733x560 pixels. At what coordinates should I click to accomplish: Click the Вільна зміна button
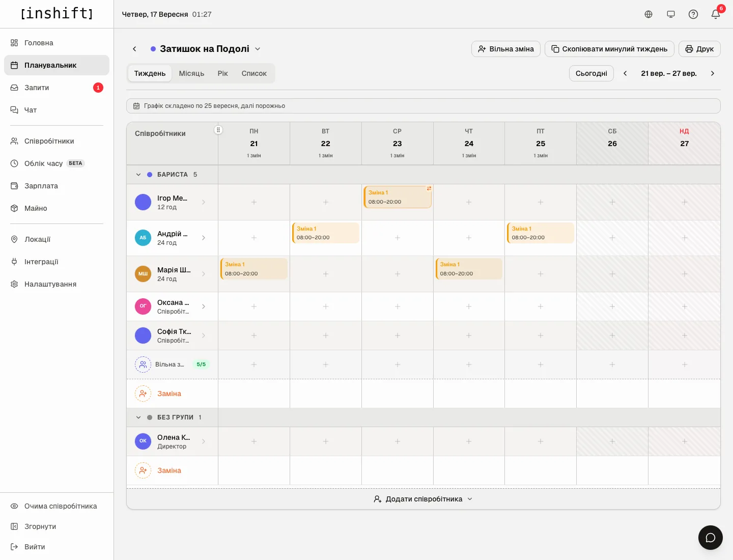pos(506,49)
